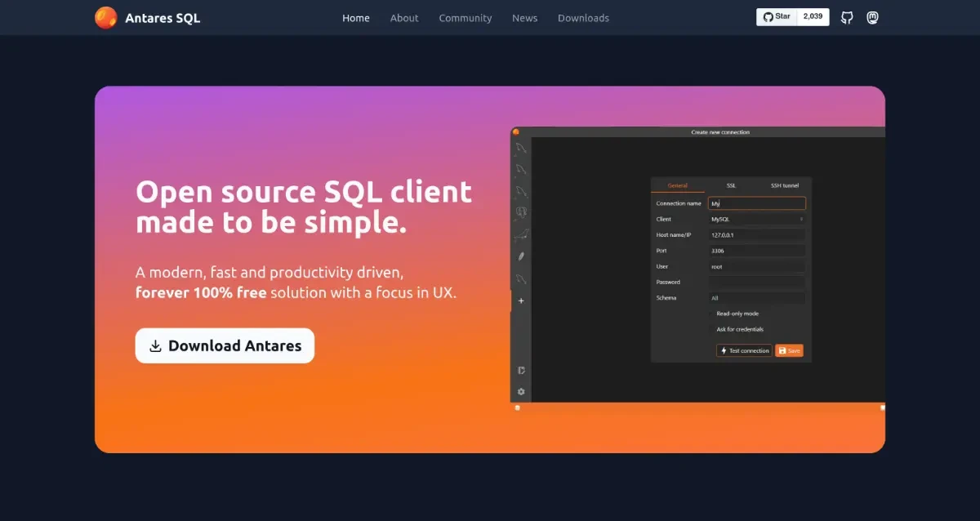Select the second connection icon in the sidebar
Image resolution: width=980 pixels, height=521 pixels.
(x=521, y=169)
